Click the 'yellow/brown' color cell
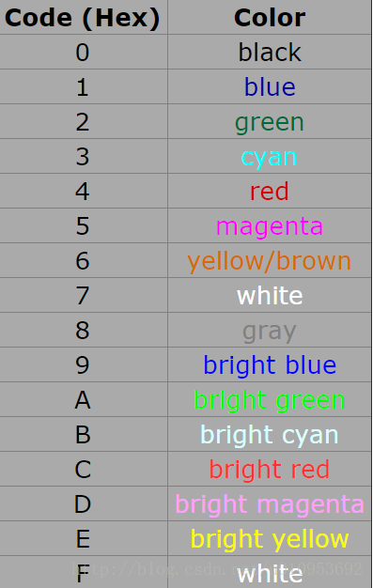 [270, 260]
